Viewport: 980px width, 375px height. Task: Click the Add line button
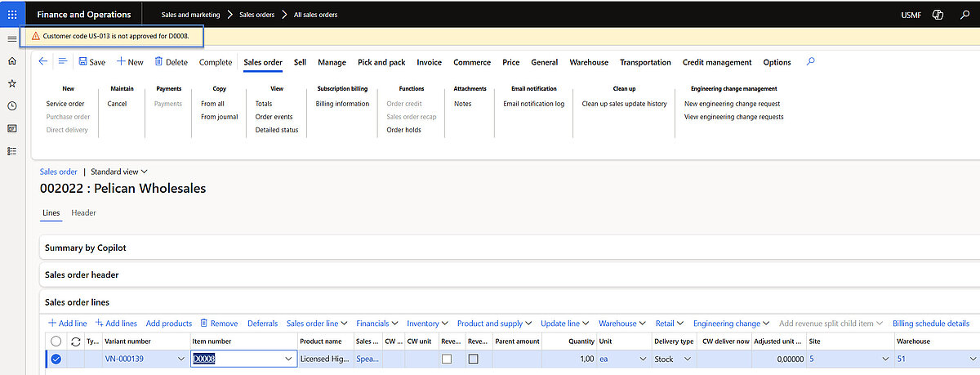tap(68, 324)
